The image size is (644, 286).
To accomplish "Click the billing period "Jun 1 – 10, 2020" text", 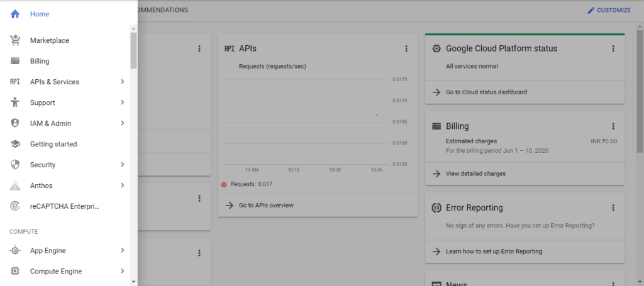I will [x=526, y=151].
